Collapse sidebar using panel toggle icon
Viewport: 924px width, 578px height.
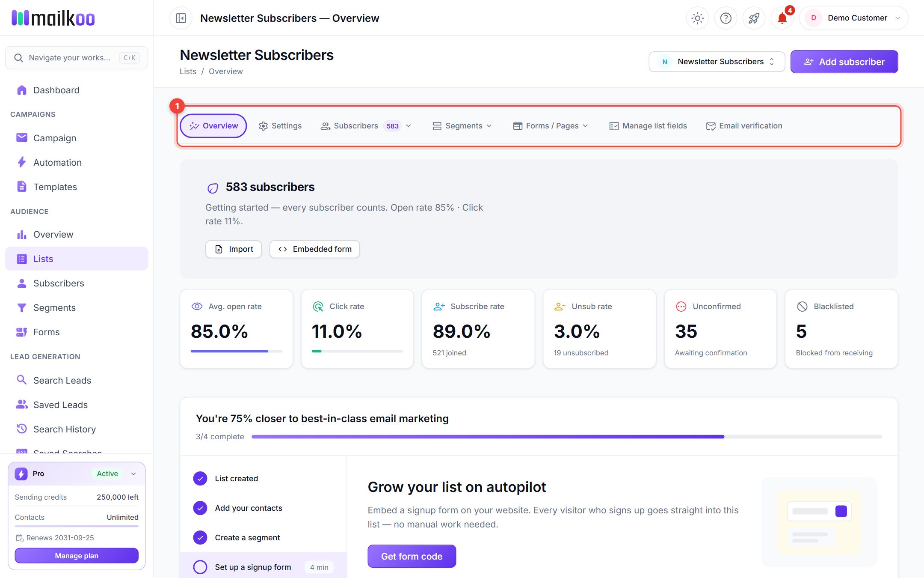tap(181, 18)
